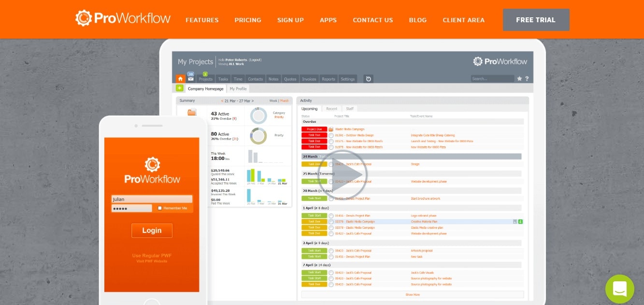Open the Reports tab
Image resolution: width=644 pixels, height=305 pixels.
(329, 79)
